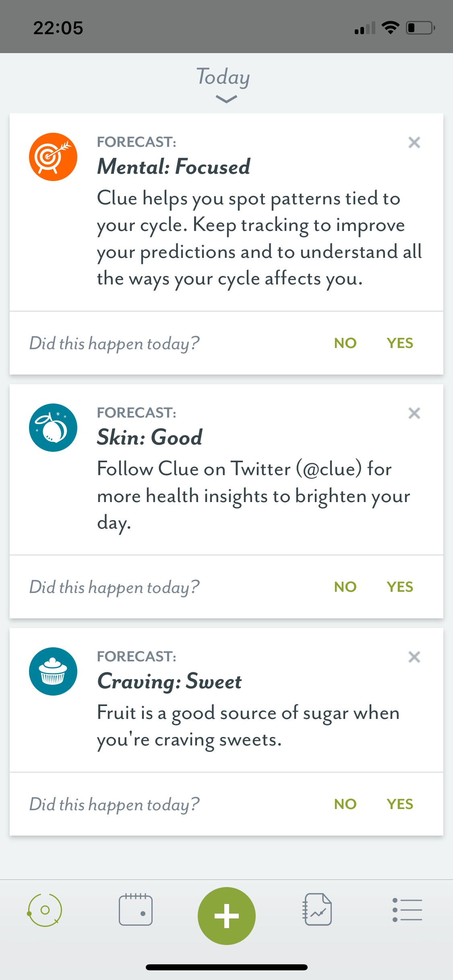The image size is (453, 980).
Task: Answer NO for Skin: Good forecast
Action: [x=345, y=587]
